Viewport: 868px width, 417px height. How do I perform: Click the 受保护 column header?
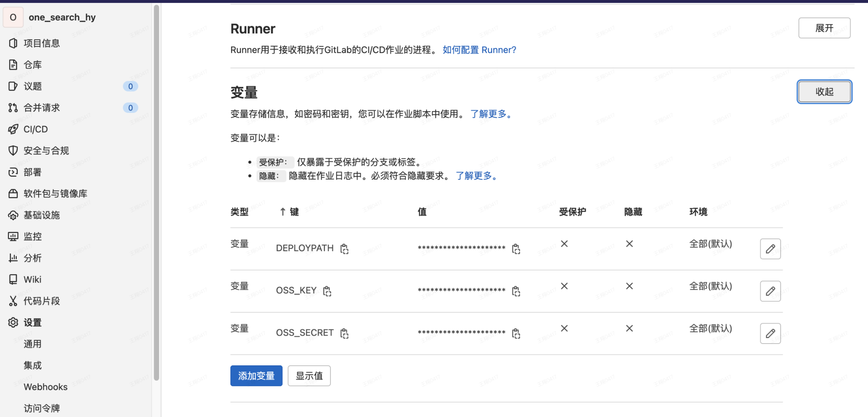point(572,212)
